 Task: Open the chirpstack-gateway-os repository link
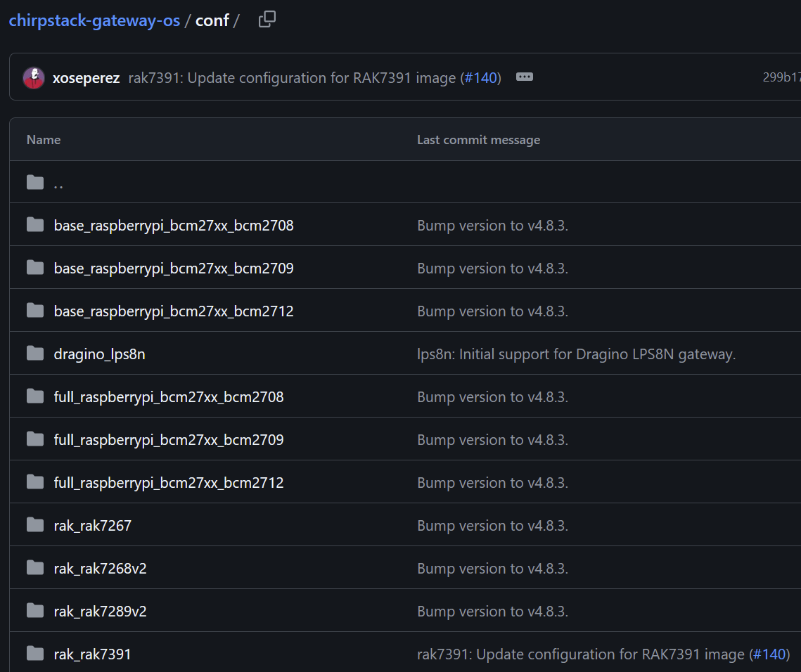(x=94, y=20)
